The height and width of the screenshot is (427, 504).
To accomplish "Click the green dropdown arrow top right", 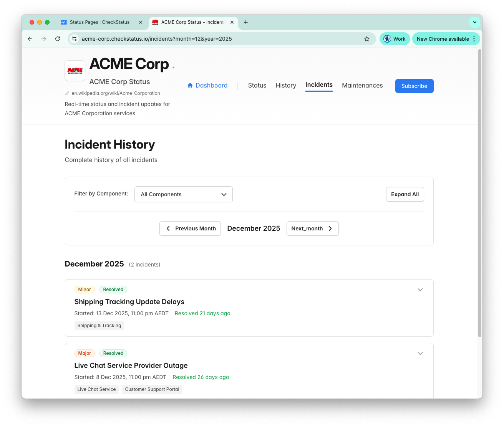I will (x=475, y=22).
